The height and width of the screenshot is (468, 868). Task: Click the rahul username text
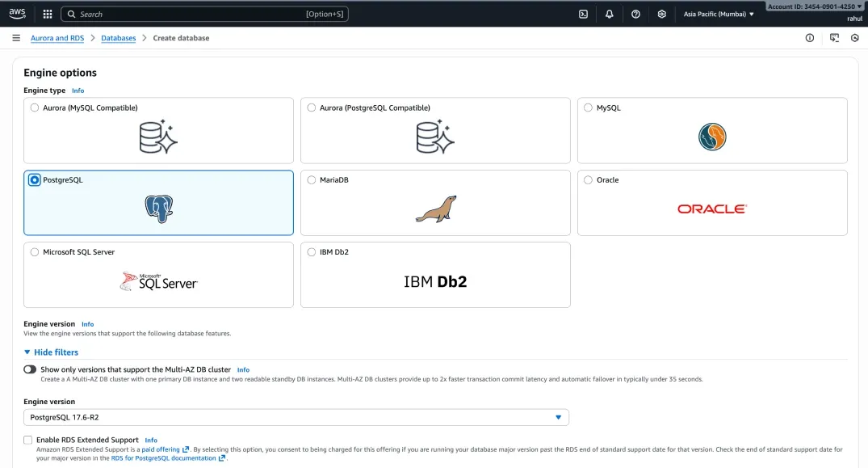click(854, 19)
